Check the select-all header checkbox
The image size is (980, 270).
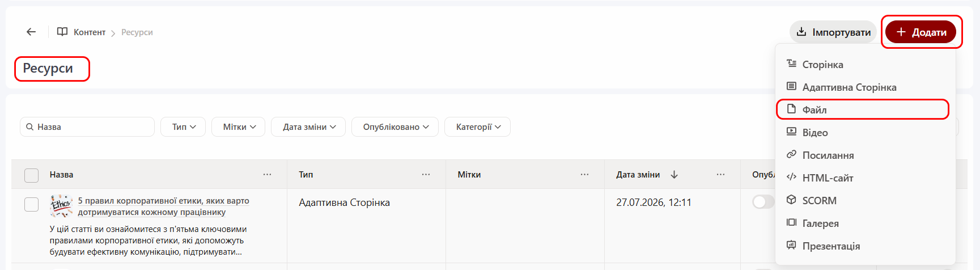click(32, 175)
